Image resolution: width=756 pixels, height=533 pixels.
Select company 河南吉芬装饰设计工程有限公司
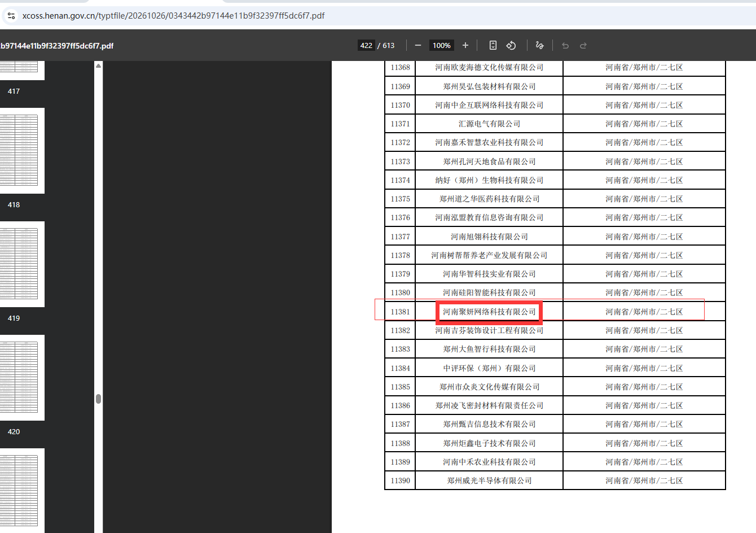(x=489, y=330)
